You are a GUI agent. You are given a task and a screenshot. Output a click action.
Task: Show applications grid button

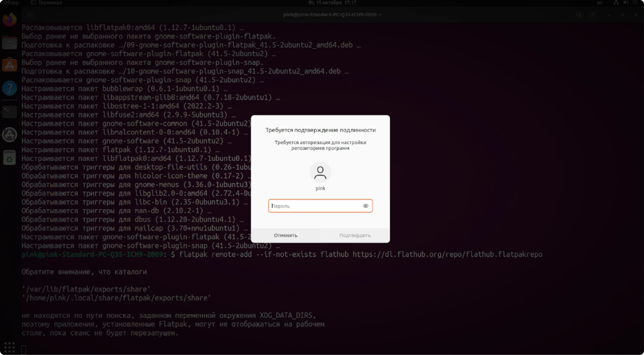9,347
